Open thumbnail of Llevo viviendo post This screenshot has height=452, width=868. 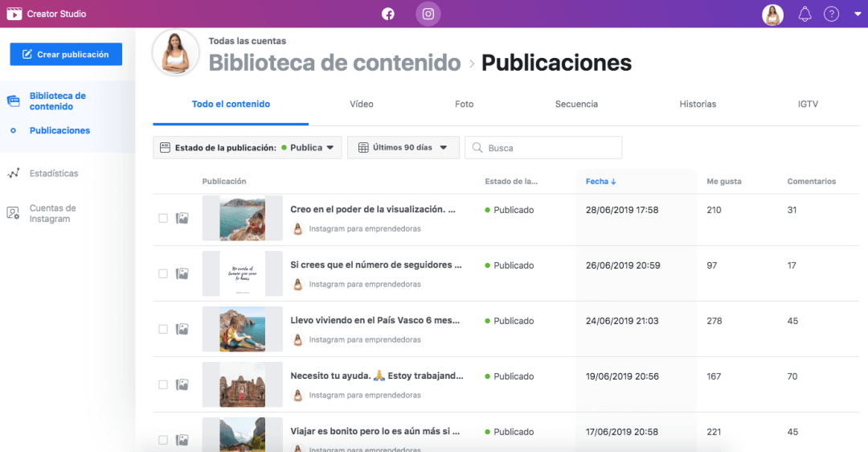243,329
